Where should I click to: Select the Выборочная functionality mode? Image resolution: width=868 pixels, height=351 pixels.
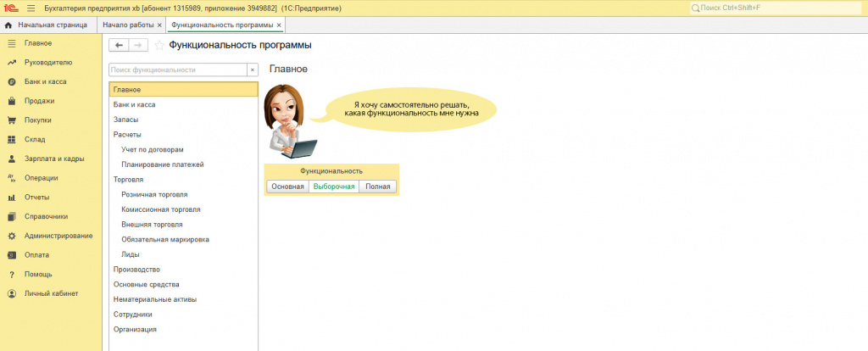[x=334, y=187]
